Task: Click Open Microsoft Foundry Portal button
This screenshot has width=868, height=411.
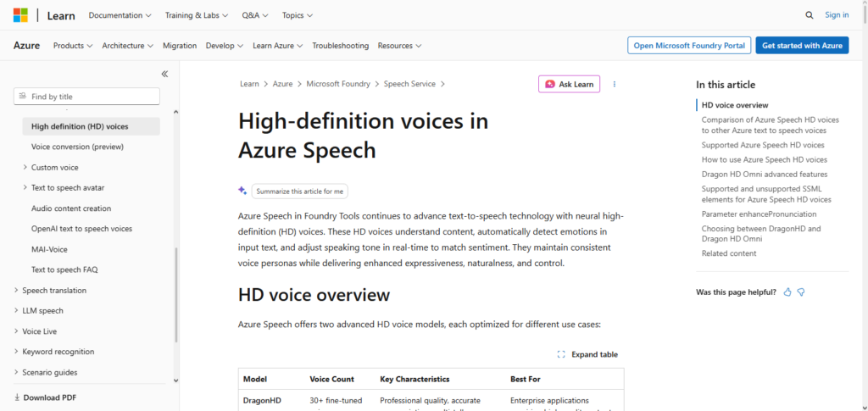Action: (689, 46)
